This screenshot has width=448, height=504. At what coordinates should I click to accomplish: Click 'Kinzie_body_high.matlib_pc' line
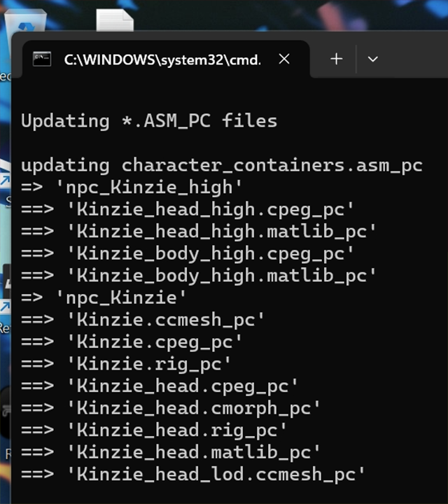pos(199,276)
